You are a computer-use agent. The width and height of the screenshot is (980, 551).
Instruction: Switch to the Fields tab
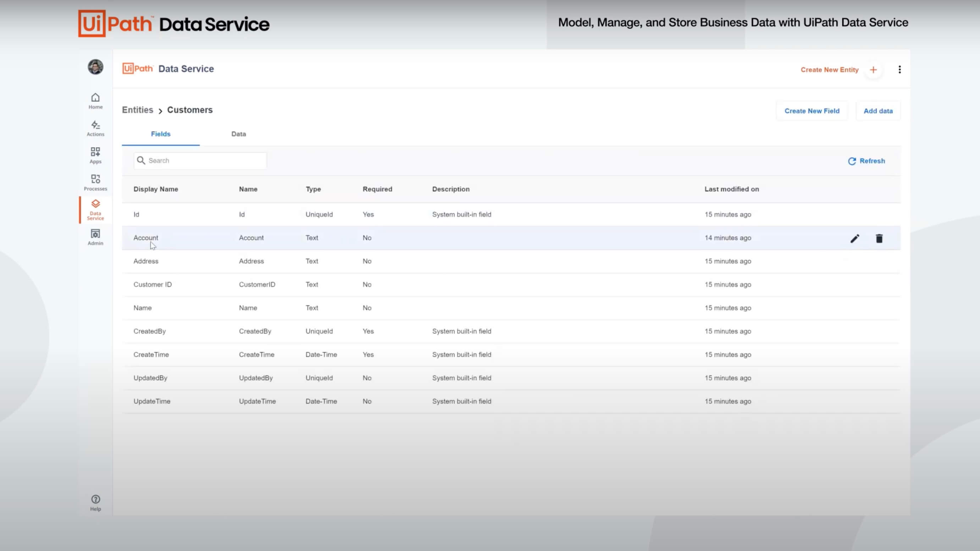coord(160,134)
